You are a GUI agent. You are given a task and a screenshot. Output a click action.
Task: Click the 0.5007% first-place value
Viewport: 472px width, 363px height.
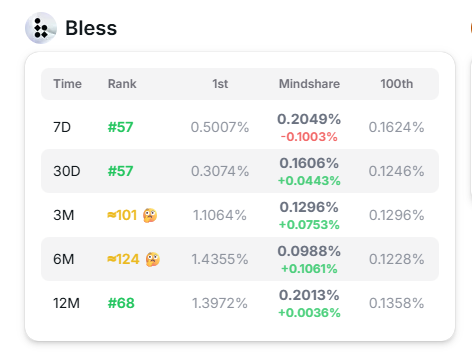click(x=220, y=127)
